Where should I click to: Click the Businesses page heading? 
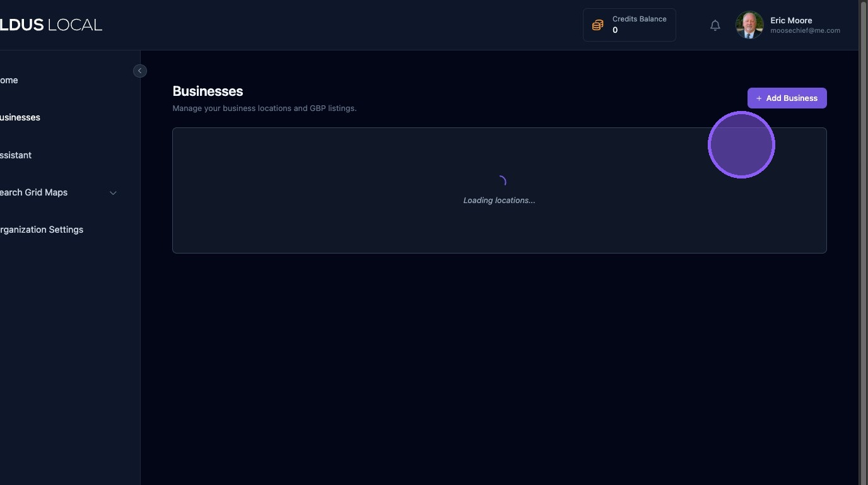(x=208, y=91)
